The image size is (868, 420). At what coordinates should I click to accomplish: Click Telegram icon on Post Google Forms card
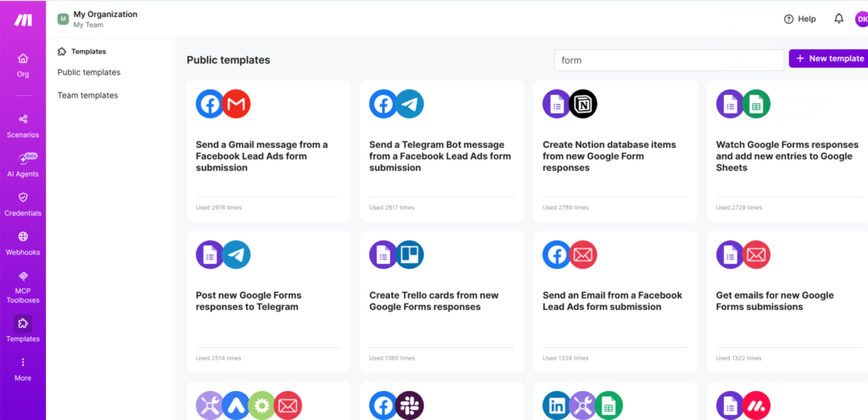pyautogui.click(x=236, y=255)
